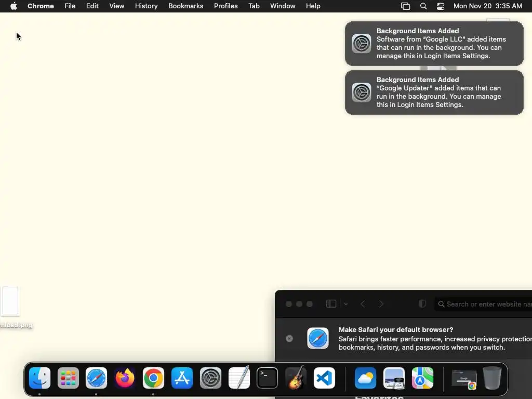The image size is (532, 399).
Task: Open the History menu
Action: 146,6
